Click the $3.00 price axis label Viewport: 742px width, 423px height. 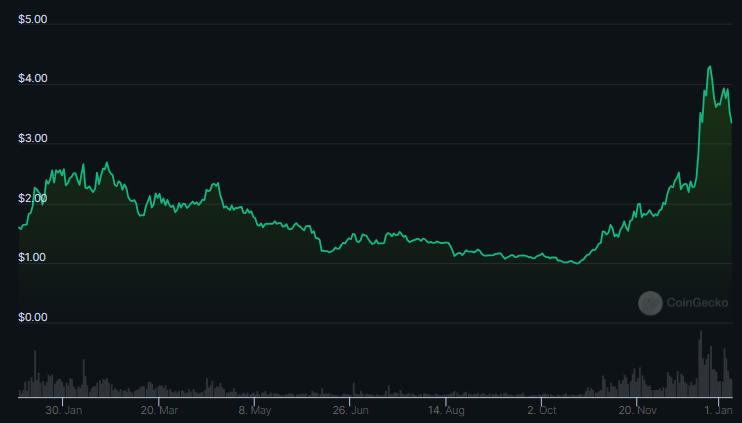point(33,139)
